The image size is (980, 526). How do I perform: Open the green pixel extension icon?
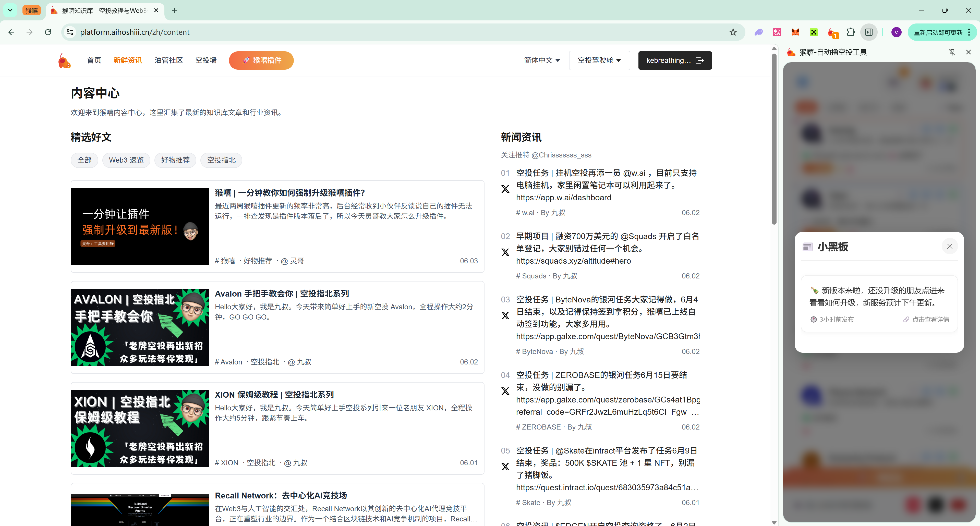(814, 32)
